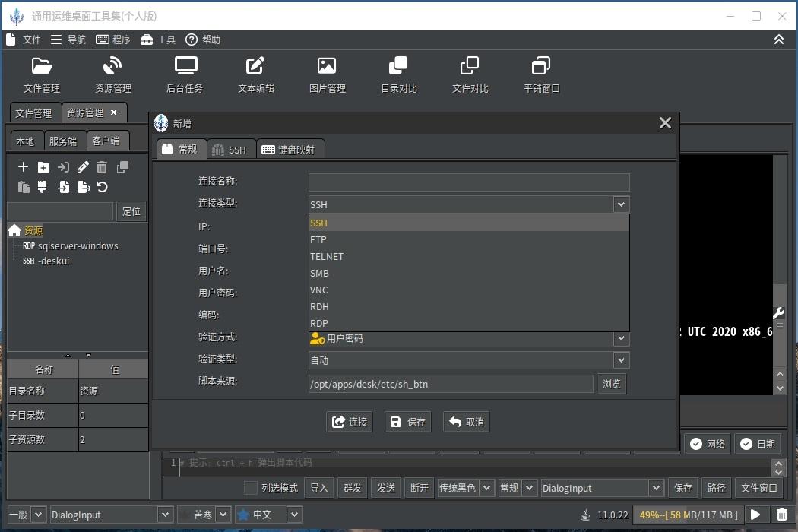Click the 发送 send button
The width and height of the screenshot is (798, 532).
pyautogui.click(x=386, y=488)
